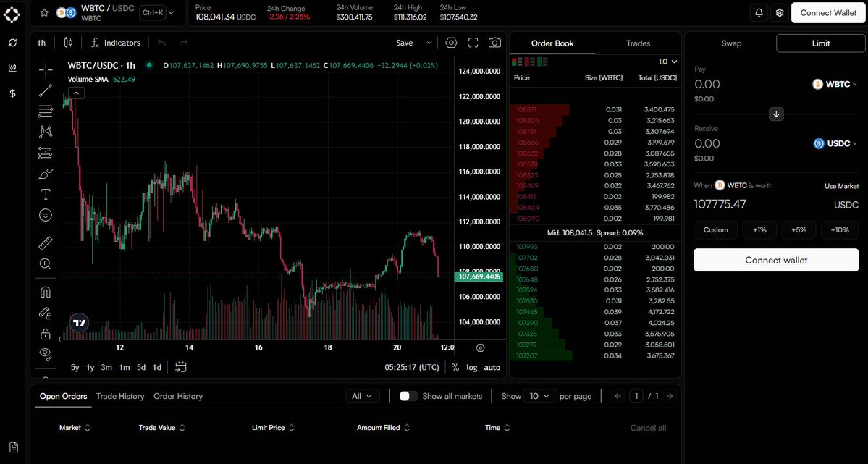Open the dollar sign sidebar icon
The width and height of the screenshot is (868, 464).
click(x=13, y=93)
